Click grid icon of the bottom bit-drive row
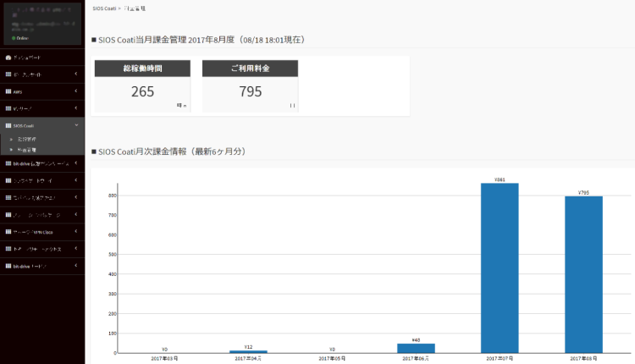The image size is (635, 364). point(8,266)
